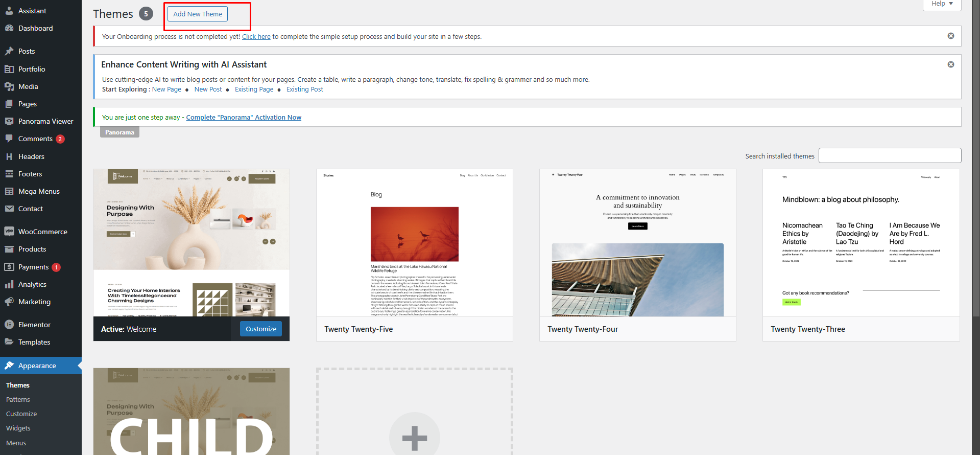Click the themes count badge 5
The width and height of the screenshot is (980, 455).
click(x=146, y=14)
